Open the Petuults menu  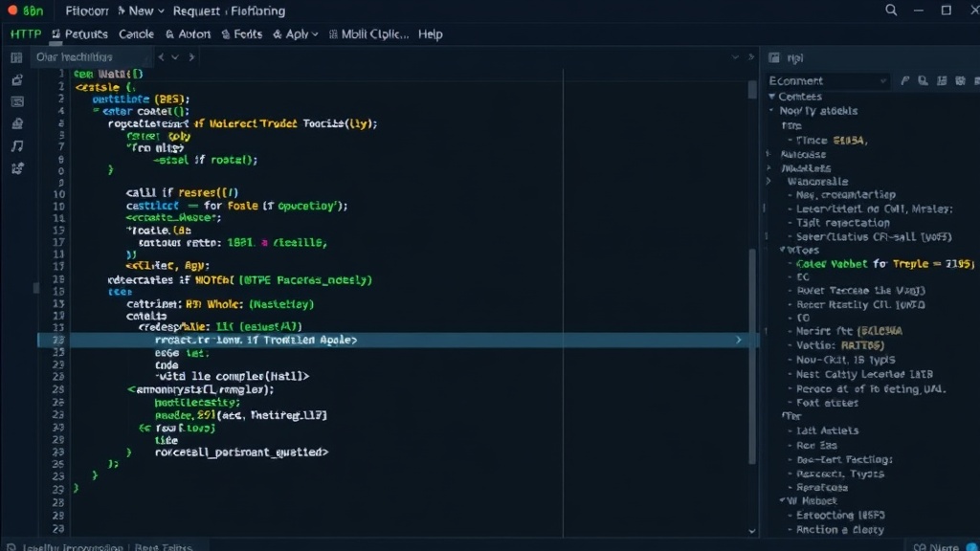click(80, 34)
